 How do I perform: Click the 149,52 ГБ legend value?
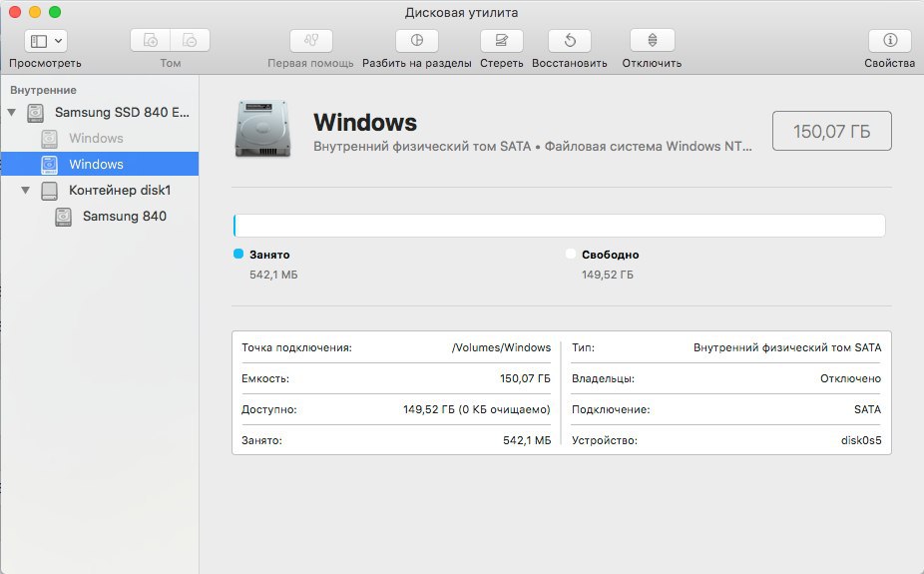pyautogui.click(x=608, y=275)
